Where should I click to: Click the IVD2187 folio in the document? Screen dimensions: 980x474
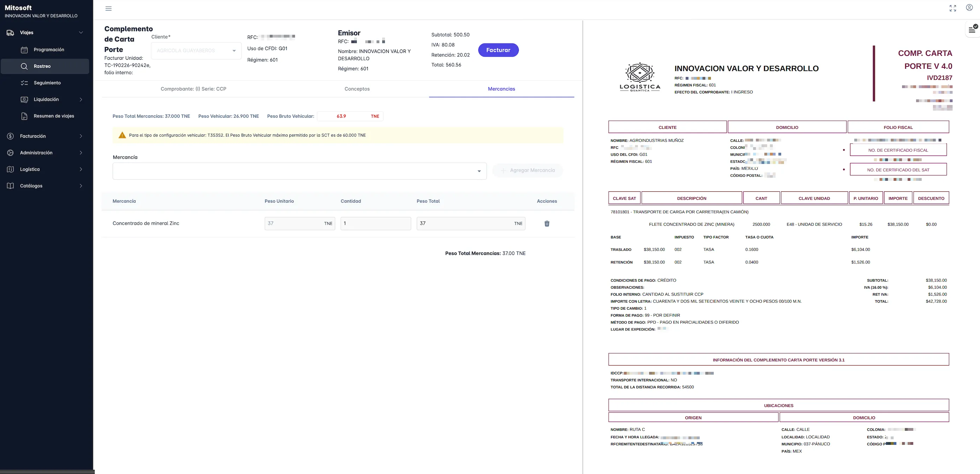(x=939, y=78)
